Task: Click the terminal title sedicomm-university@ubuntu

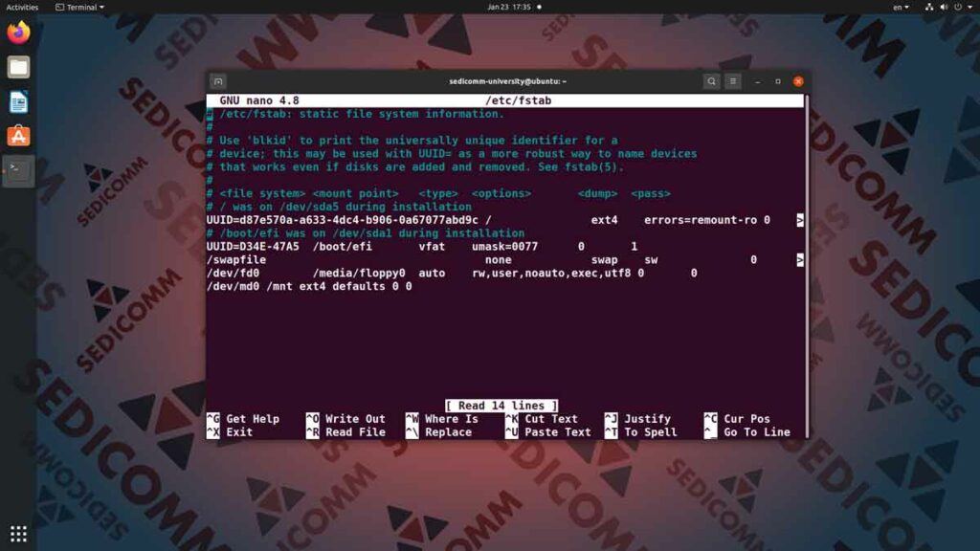Action: pyautogui.click(x=507, y=81)
